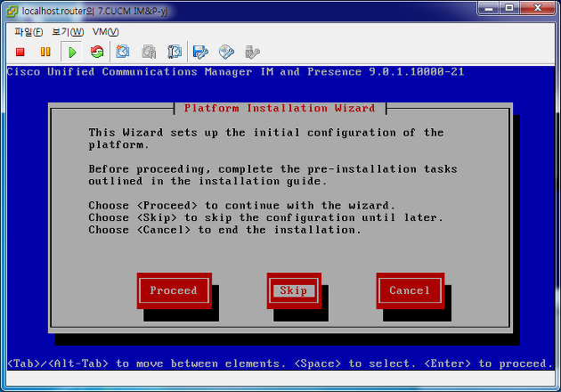The image size is (561, 392).
Task: Maximize the VM console window
Action: (x=509, y=8)
